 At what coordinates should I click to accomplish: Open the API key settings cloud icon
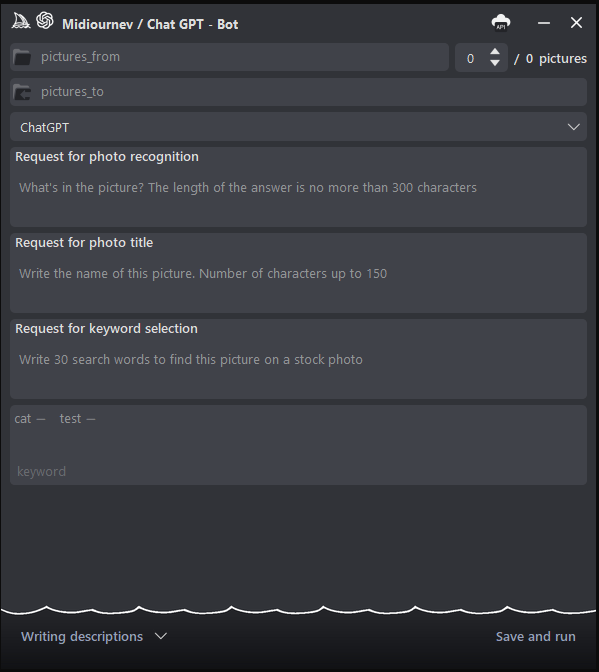(500, 22)
